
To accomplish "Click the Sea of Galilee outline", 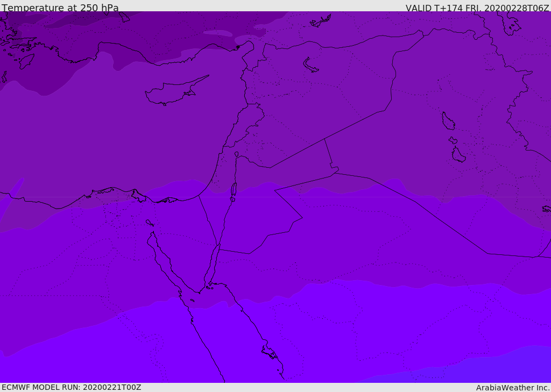I will click(x=237, y=154).
